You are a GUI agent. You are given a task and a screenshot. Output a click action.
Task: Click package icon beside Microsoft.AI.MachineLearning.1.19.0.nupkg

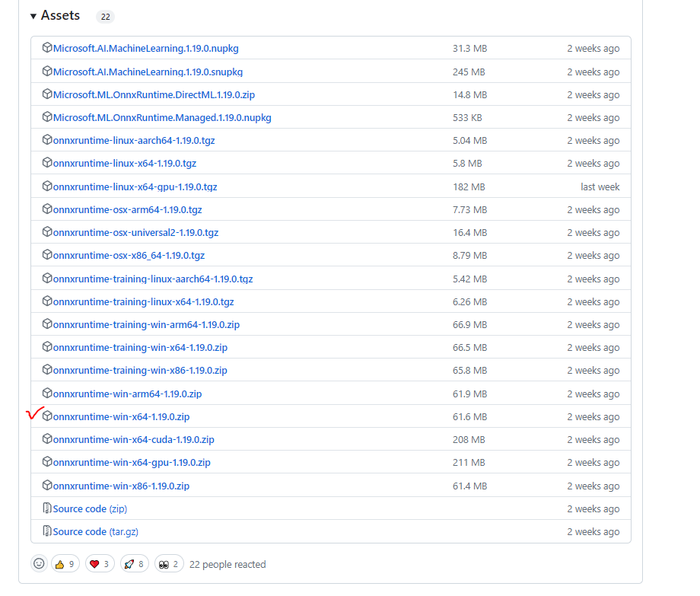pyautogui.click(x=47, y=48)
